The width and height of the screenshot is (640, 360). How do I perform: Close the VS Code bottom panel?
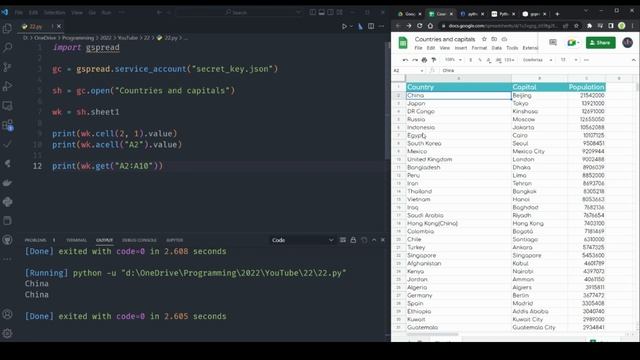(x=383, y=240)
